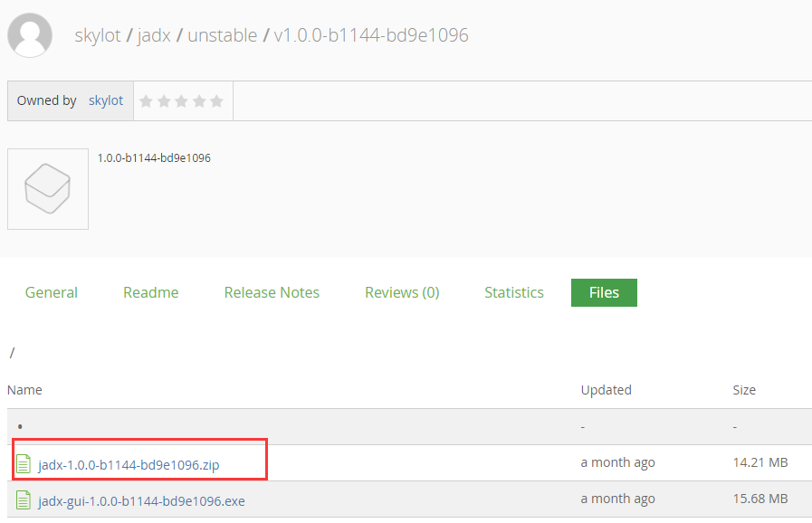This screenshot has width=812, height=523.
Task: Switch to the Readme tab
Action: [150, 292]
